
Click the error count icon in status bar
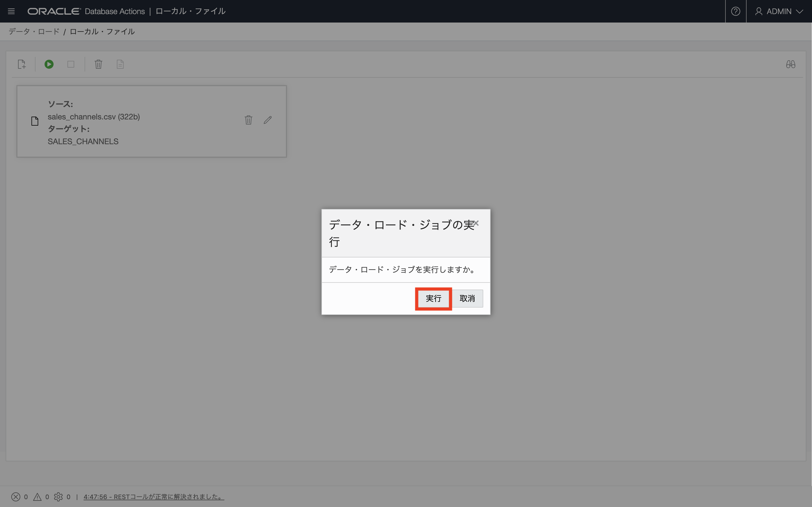[x=16, y=497]
